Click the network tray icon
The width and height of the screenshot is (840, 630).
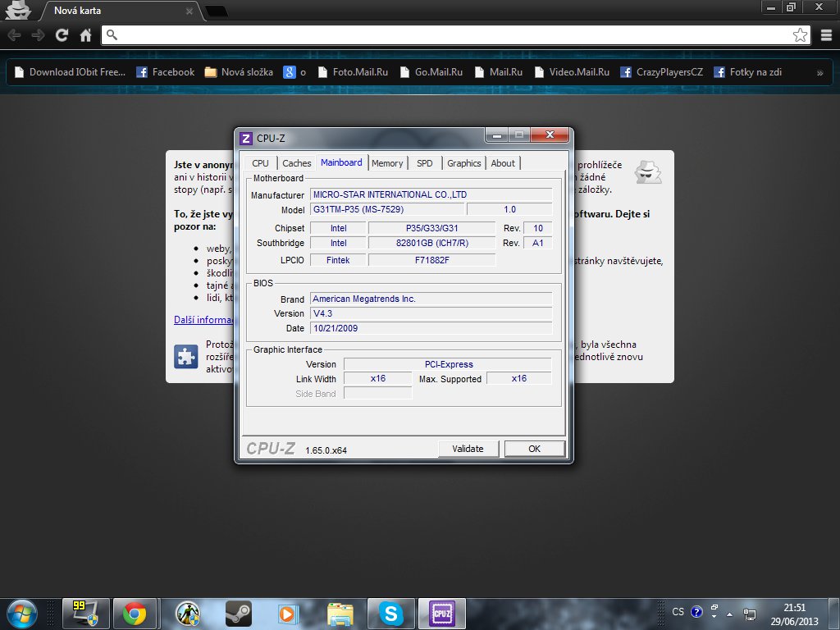pos(749,614)
